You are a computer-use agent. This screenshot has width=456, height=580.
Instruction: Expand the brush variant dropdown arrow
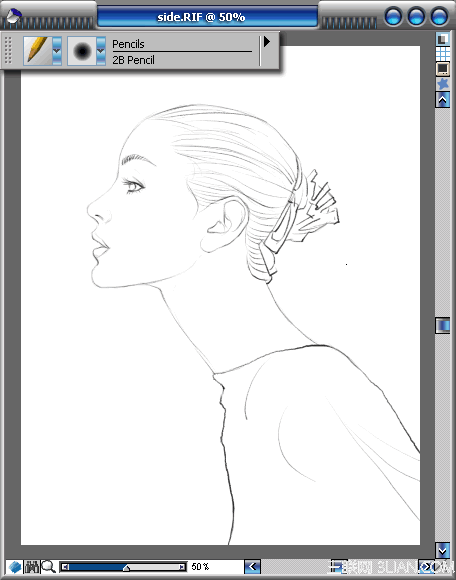click(101, 51)
